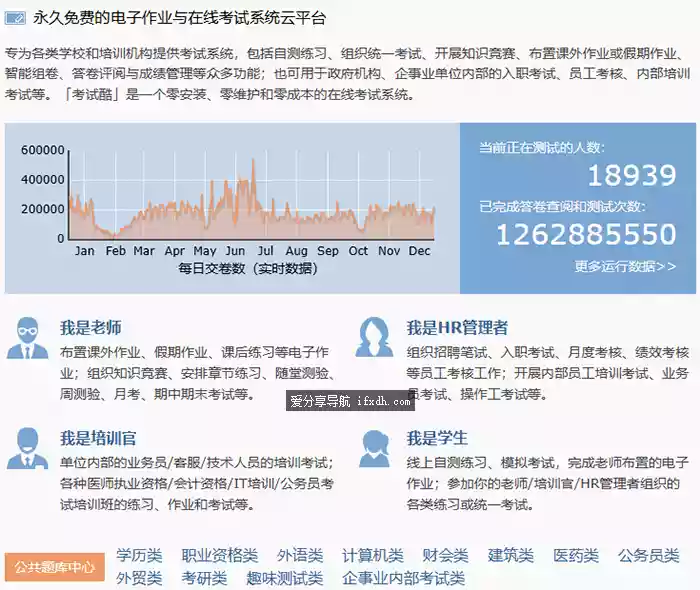The image size is (700, 590).
Task: Click the Jan label on chart axis
Action: (x=84, y=251)
